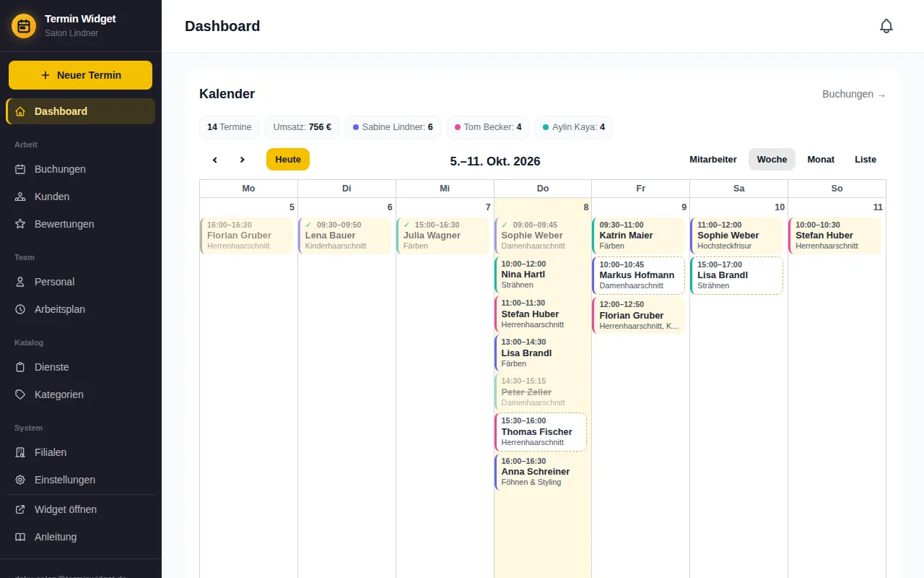Go to previous week with left chevron
This screenshot has width=924, height=578.
tap(215, 160)
